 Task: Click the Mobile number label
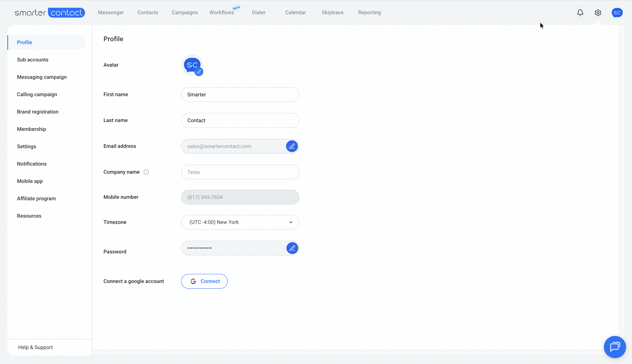click(121, 197)
